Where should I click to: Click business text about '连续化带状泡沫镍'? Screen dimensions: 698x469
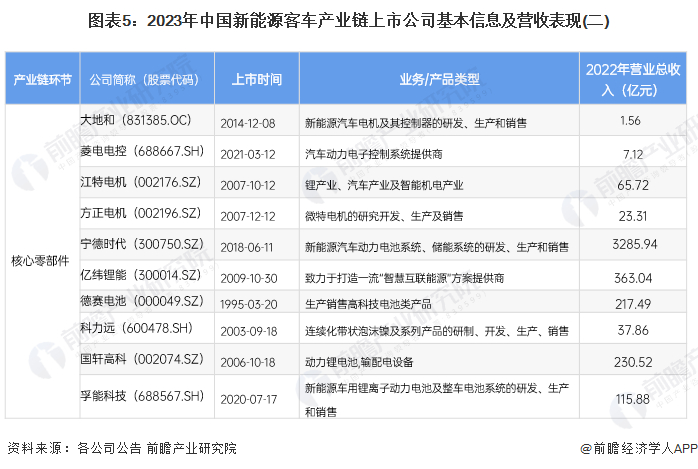point(437,332)
